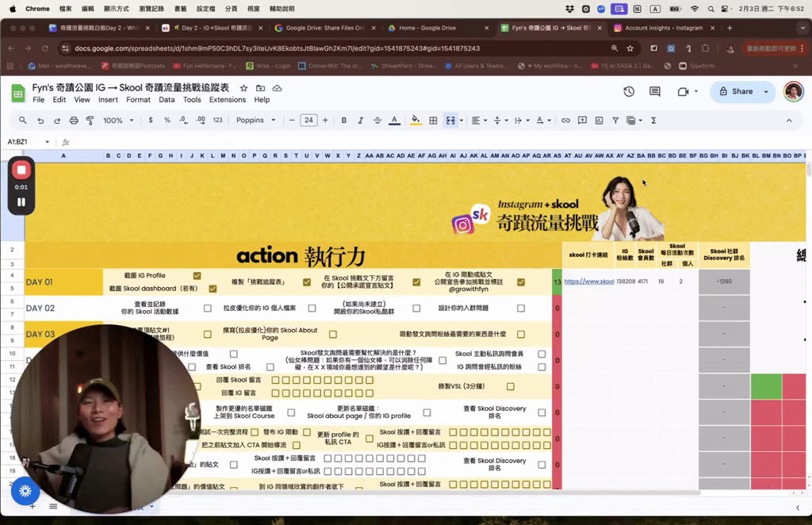Toggle 截圖 IG Profile checkbox
The width and height of the screenshot is (812, 525).
pyautogui.click(x=197, y=275)
